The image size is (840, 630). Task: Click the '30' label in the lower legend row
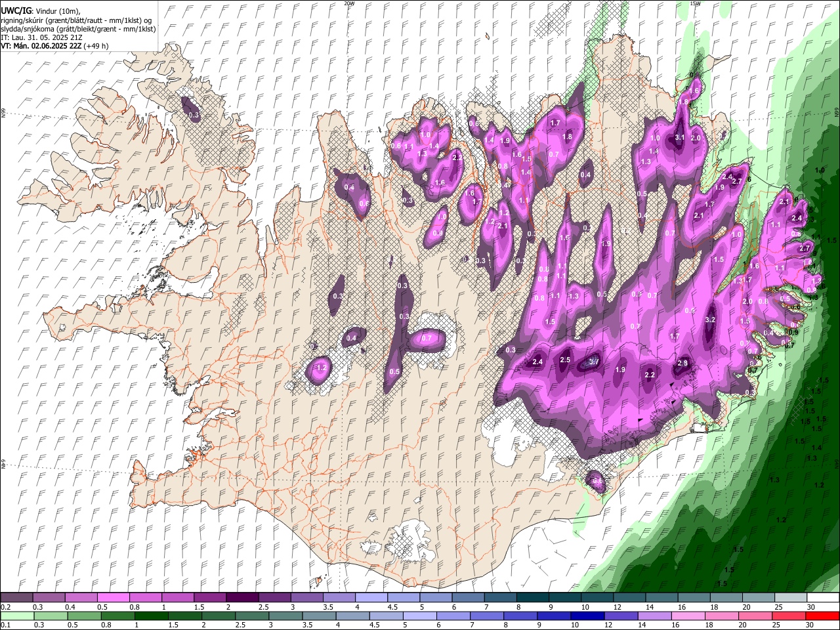click(810, 625)
